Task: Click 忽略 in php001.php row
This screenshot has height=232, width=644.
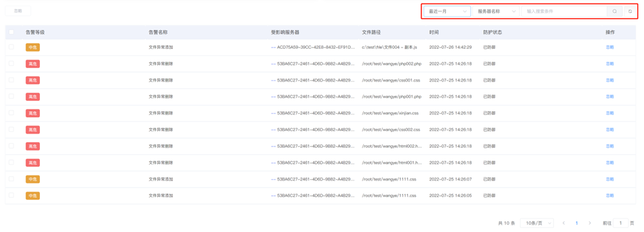Action: (x=610, y=96)
